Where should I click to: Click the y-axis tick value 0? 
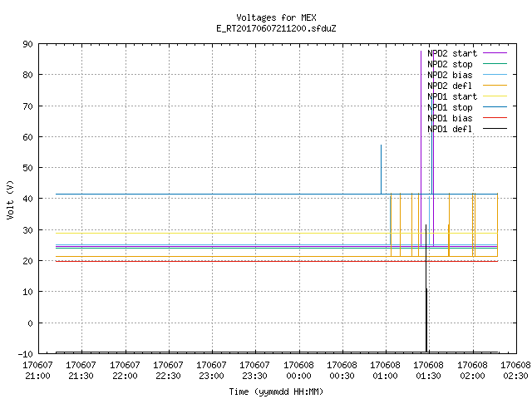coord(31,323)
